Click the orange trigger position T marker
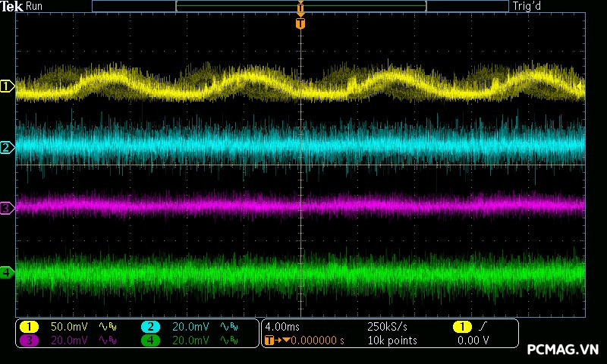607x364 pixels. 300,24
